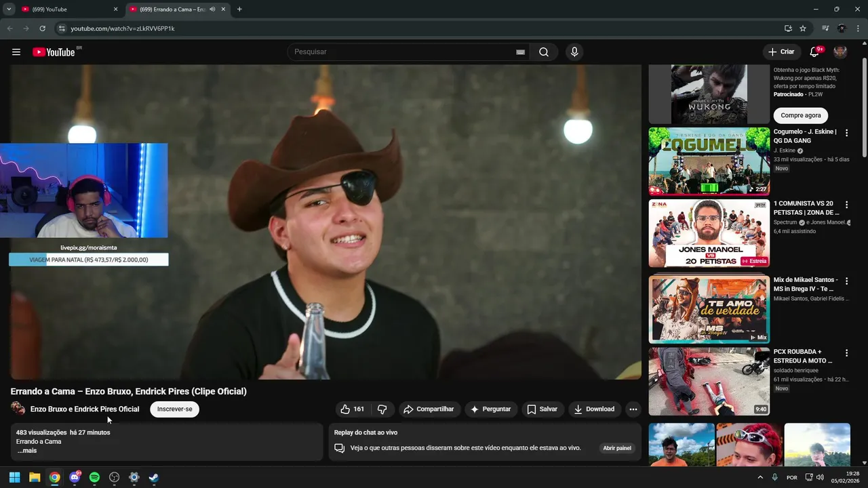This screenshot has width=868, height=488.
Task: Open the Black Myth Wukong ad thumbnail
Action: tap(709, 94)
